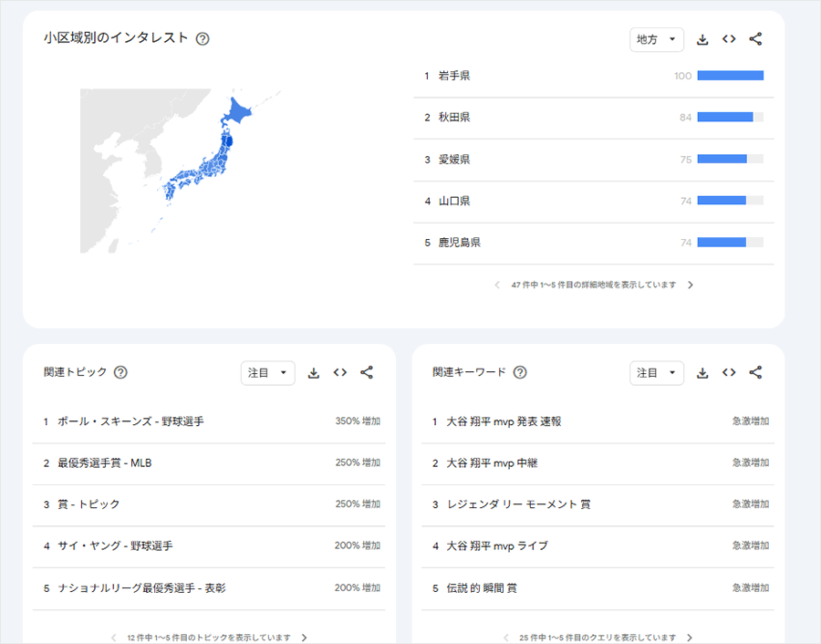Click help icon beside 関連キーワード
The height and width of the screenshot is (644, 821).
coord(520,372)
